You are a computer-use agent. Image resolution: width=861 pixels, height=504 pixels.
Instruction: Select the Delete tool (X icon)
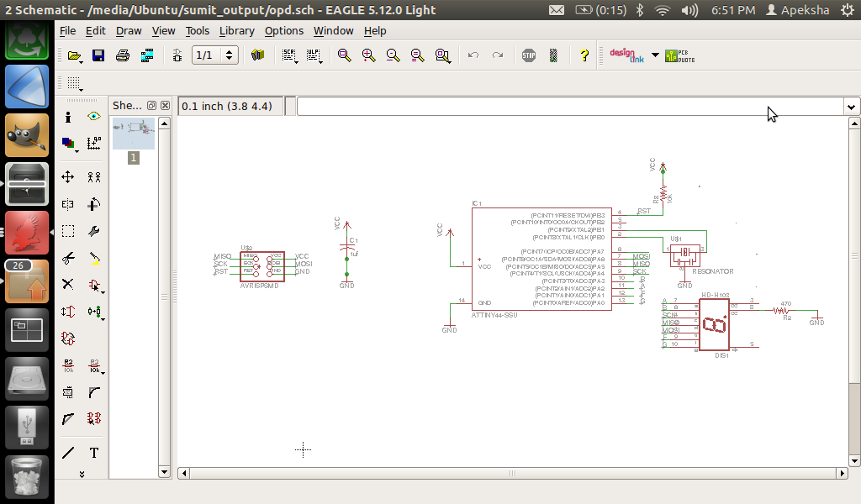tap(68, 284)
